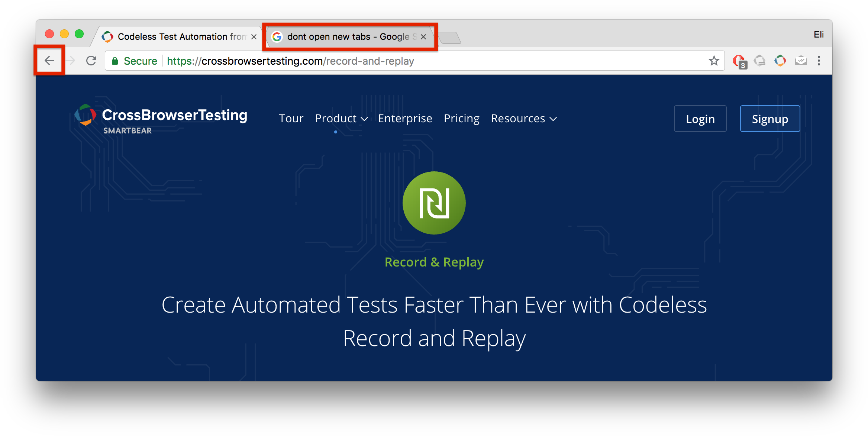868x436 pixels.
Task: Open Chrome's three-dot menu
Action: pyautogui.click(x=819, y=61)
